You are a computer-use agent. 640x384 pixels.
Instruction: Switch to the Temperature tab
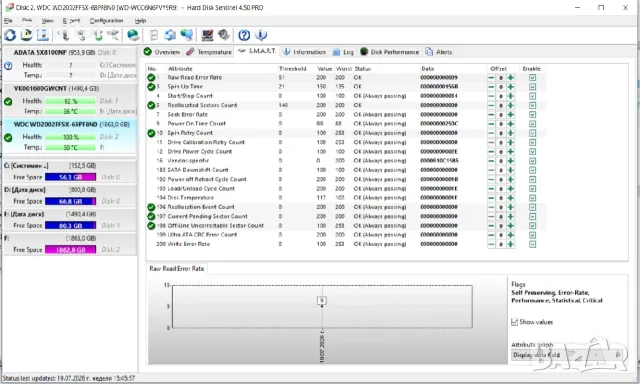click(209, 52)
